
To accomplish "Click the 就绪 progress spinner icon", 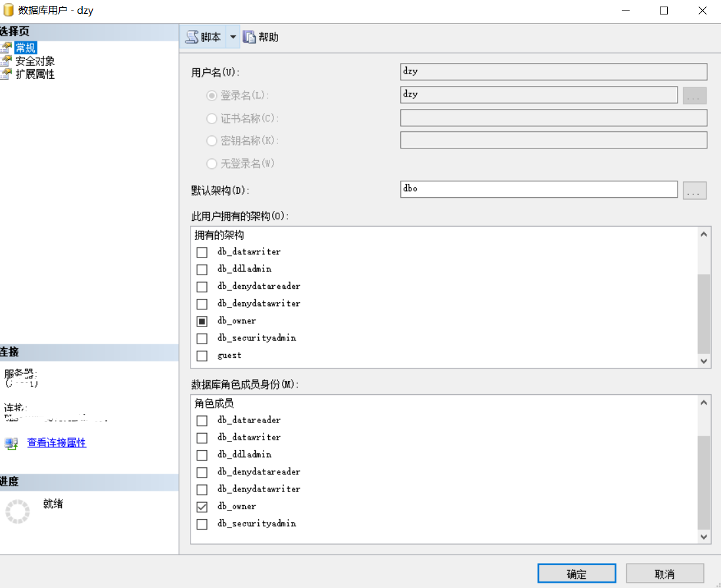I will pos(18,511).
